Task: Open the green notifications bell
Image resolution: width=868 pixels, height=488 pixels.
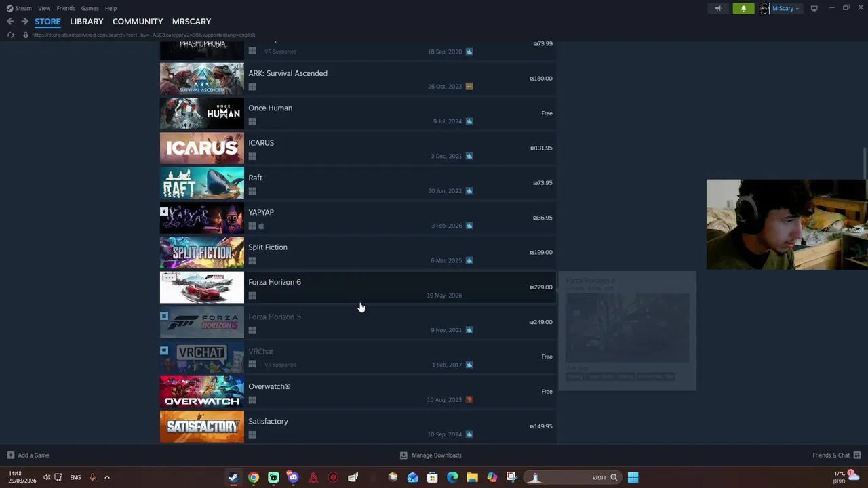Action: [x=743, y=8]
